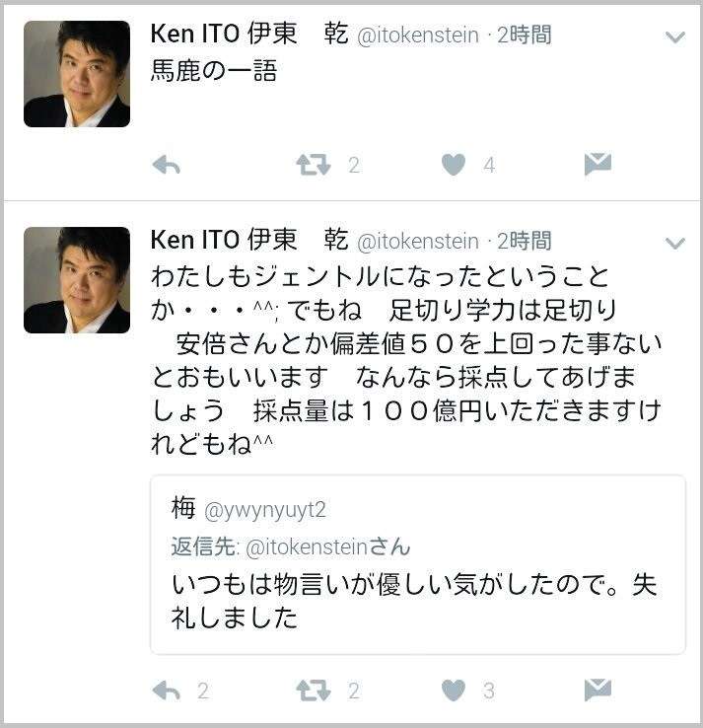703x728 pixels.
Task: Reply to the second tweet with quoted reply
Action: (x=166, y=691)
